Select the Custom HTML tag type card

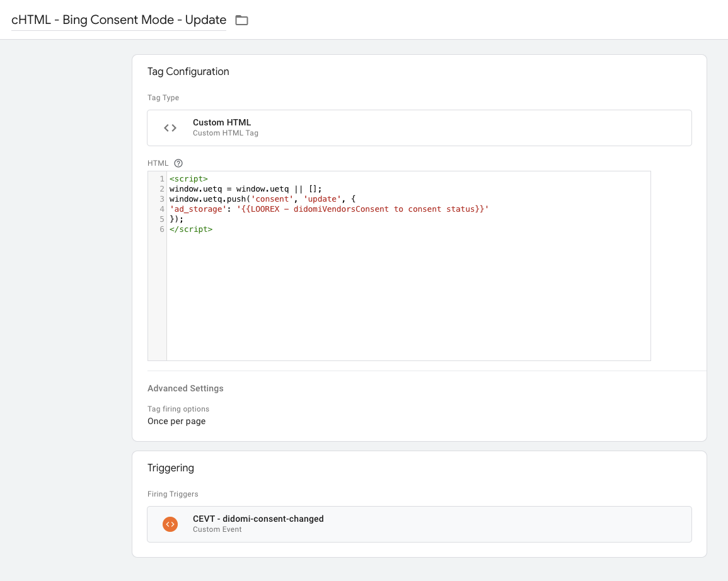419,128
